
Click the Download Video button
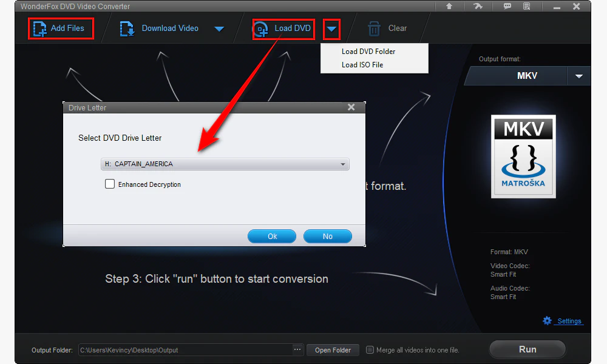coord(160,29)
